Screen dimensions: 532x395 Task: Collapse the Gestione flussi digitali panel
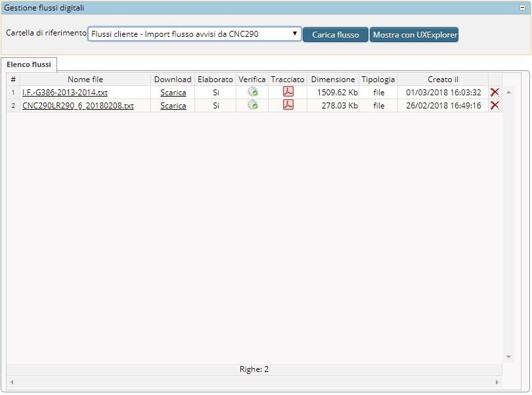pos(522,7)
